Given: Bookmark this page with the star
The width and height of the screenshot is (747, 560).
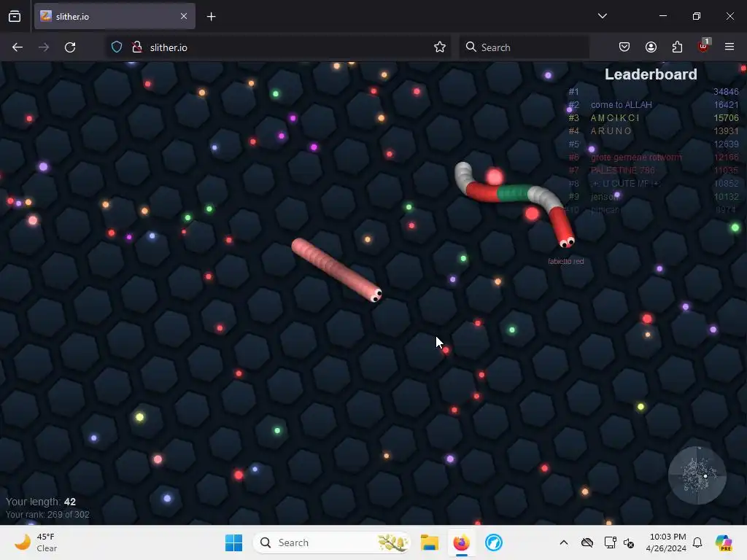Looking at the screenshot, I should coord(440,47).
